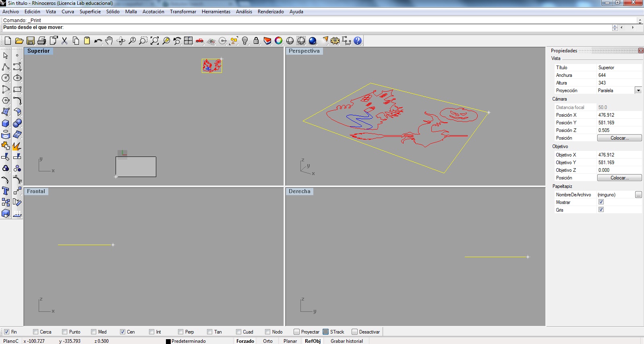Open help with the blue question mark icon
This screenshot has height=344, width=644.
[358, 41]
